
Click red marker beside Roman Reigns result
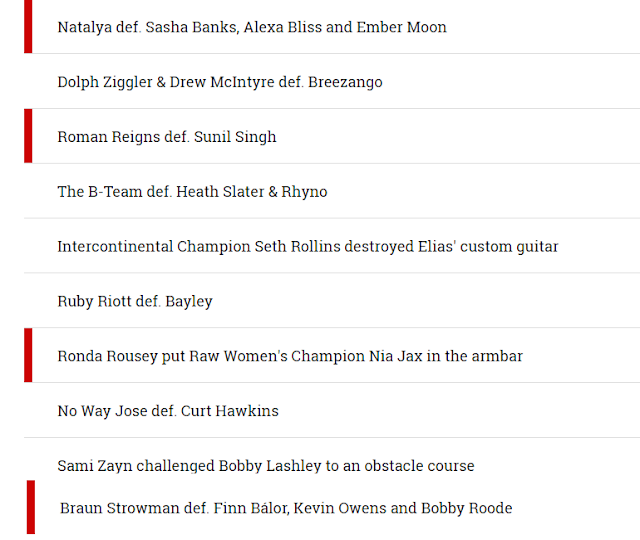tap(28, 136)
